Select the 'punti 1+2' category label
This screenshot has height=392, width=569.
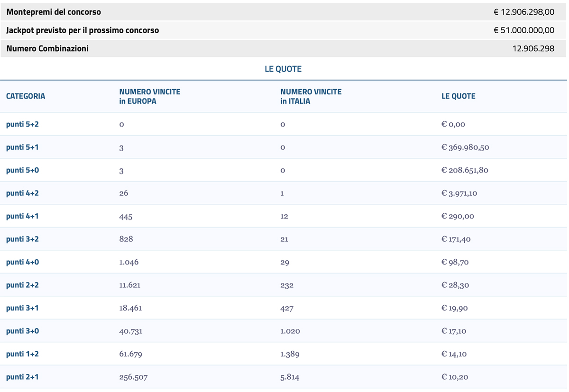point(22,354)
